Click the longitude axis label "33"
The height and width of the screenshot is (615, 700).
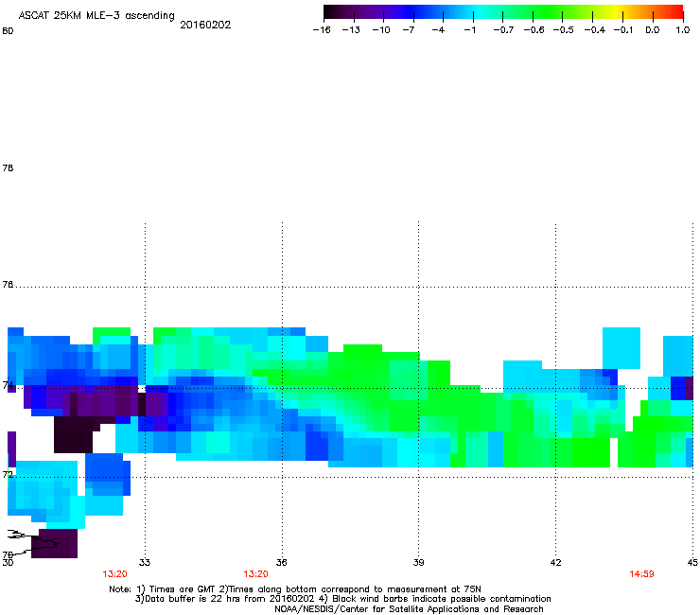[145, 562]
